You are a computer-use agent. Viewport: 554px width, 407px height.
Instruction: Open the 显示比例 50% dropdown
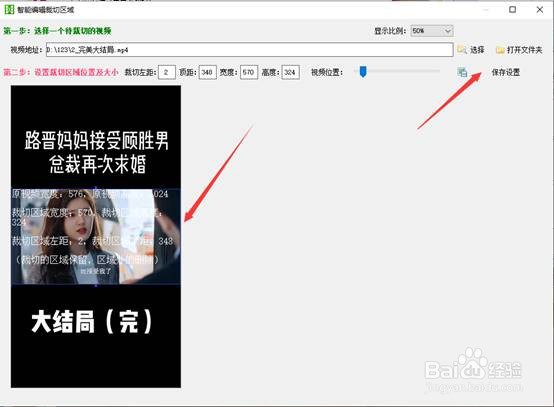[x=432, y=31]
